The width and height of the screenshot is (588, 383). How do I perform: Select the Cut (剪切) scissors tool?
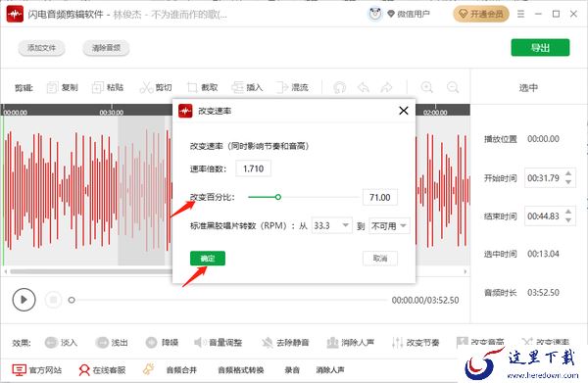coord(156,88)
